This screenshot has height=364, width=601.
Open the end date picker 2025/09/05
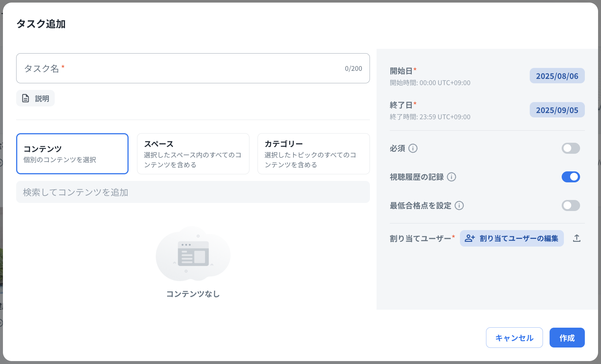click(557, 110)
